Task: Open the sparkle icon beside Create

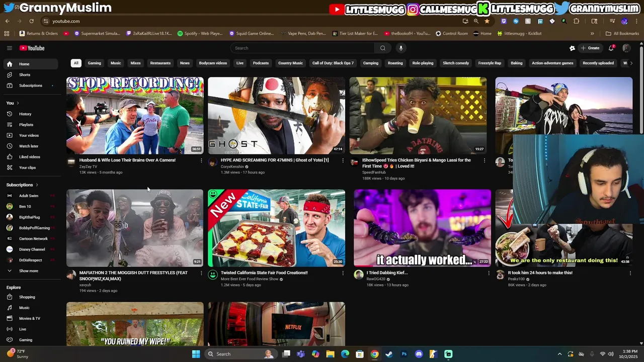Action: (x=572, y=48)
